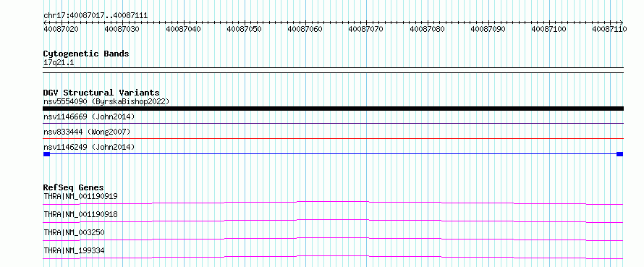The image size is (644, 267).
Task: Click ruler position 40087090
Action: point(488,29)
